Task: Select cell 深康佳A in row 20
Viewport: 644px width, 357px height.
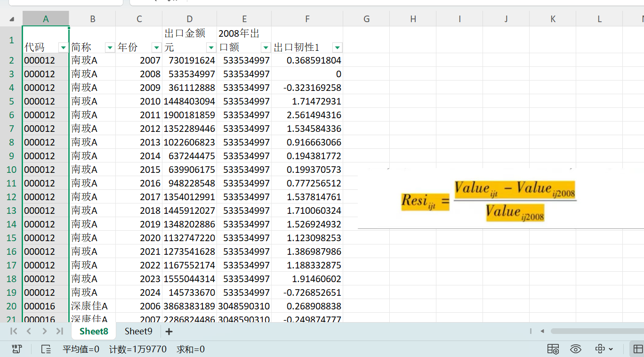Action: [x=92, y=306]
